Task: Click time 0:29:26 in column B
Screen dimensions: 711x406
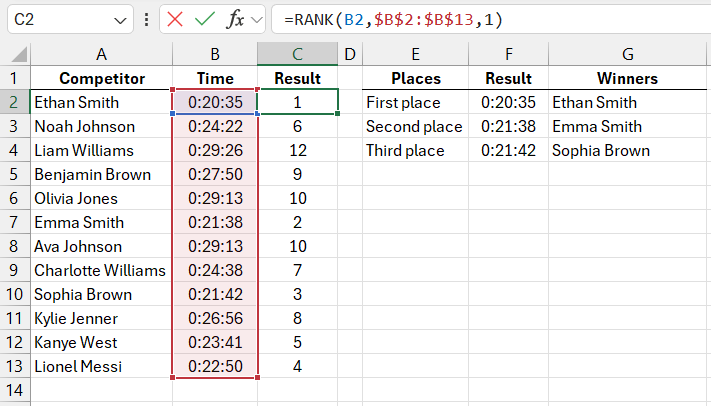Action: (x=215, y=150)
